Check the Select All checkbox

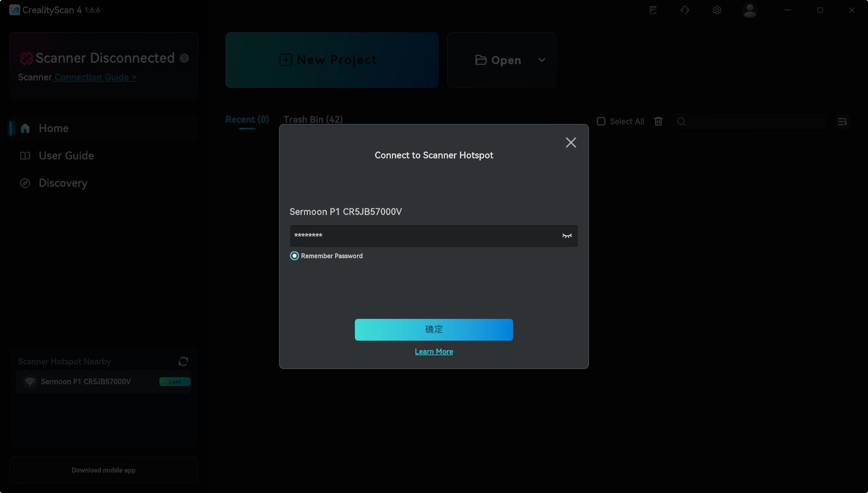coord(601,121)
